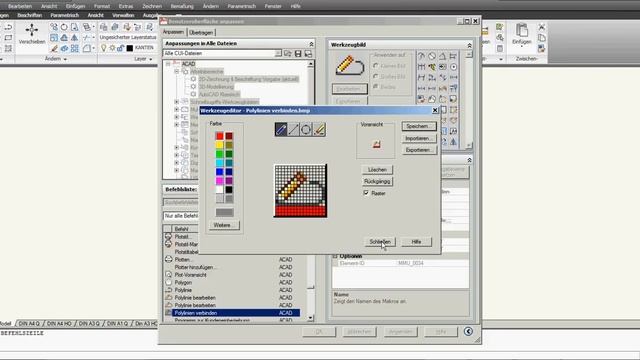Pick the bright blue color swatch
640x360 pixels.
tap(220, 172)
